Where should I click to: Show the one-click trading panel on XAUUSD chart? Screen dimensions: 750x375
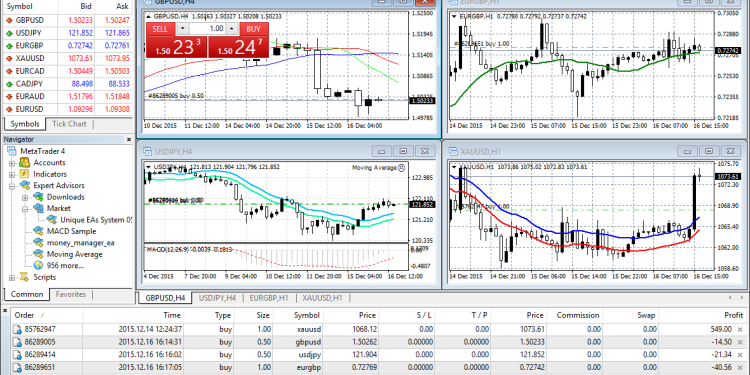[x=453, y=167]
